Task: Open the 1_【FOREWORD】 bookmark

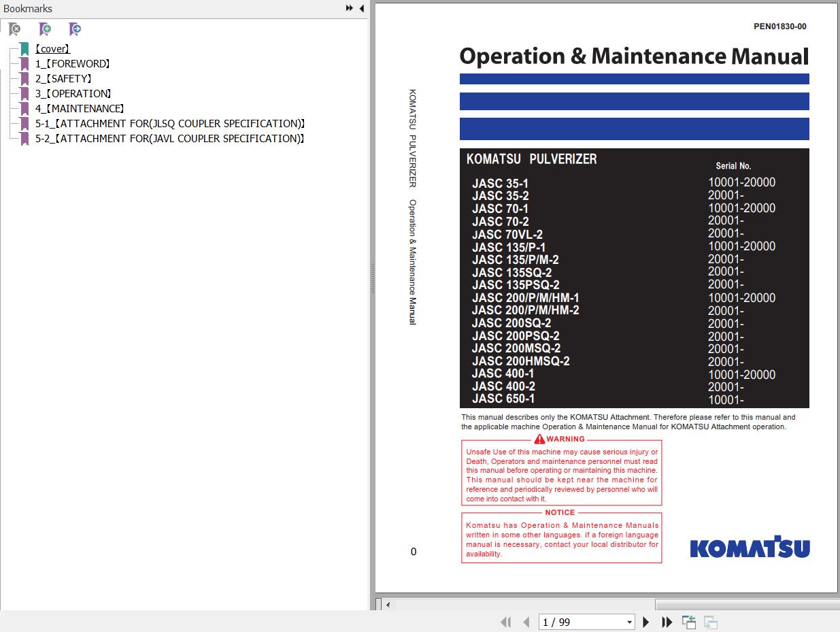Action: pyautogui.click(x=73, y=64)
